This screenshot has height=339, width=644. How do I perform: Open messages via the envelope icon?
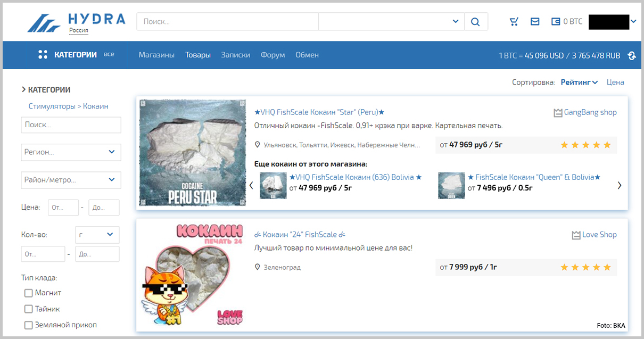(x=535, y=22)
